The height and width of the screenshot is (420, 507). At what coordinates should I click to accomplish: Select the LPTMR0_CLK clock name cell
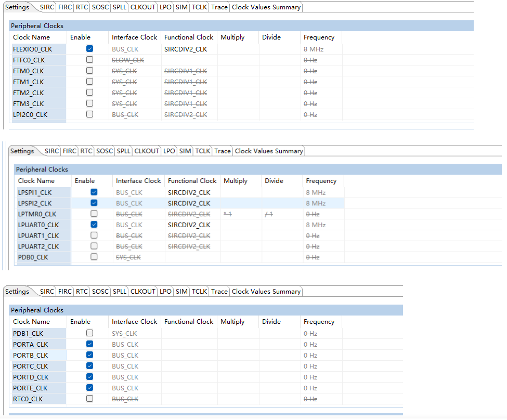coord(44,214)
